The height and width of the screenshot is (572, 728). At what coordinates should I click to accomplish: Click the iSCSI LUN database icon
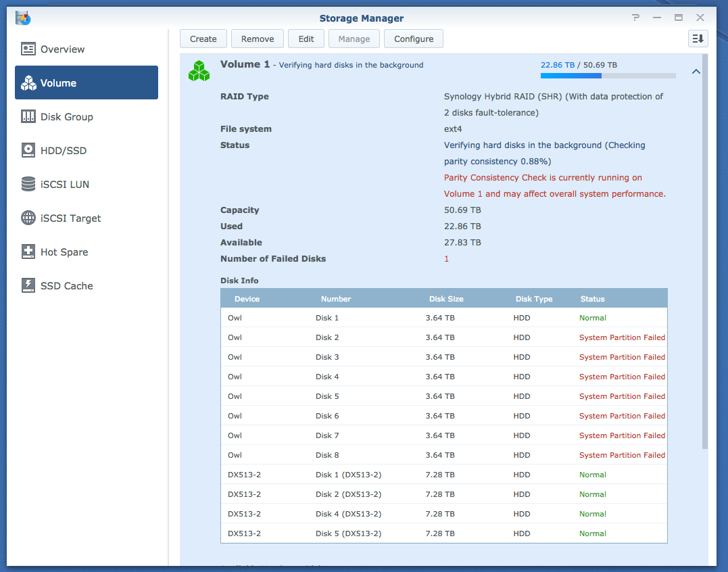coord(28,185)
